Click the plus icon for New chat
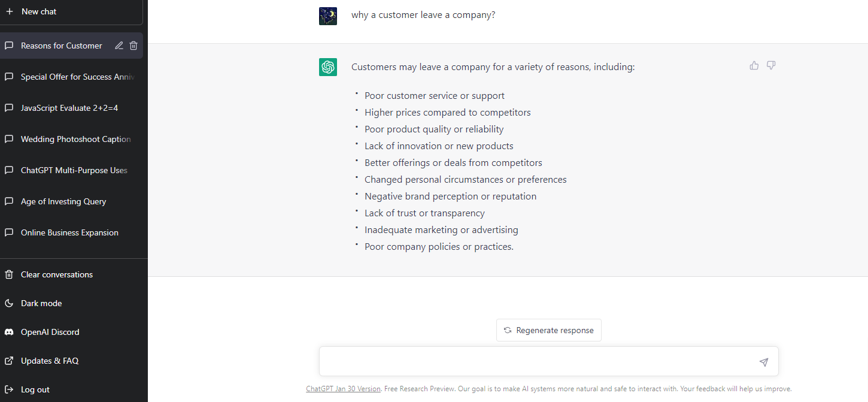 pos(10,11)
